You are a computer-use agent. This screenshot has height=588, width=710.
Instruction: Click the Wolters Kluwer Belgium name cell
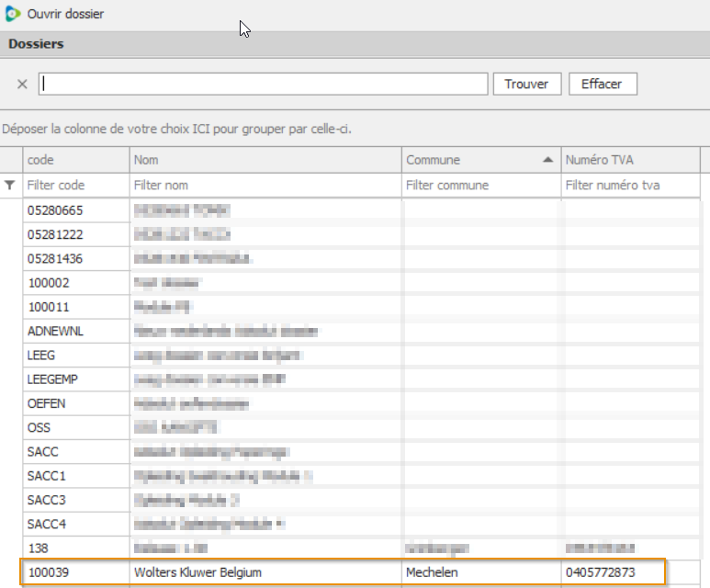point(265,572)
